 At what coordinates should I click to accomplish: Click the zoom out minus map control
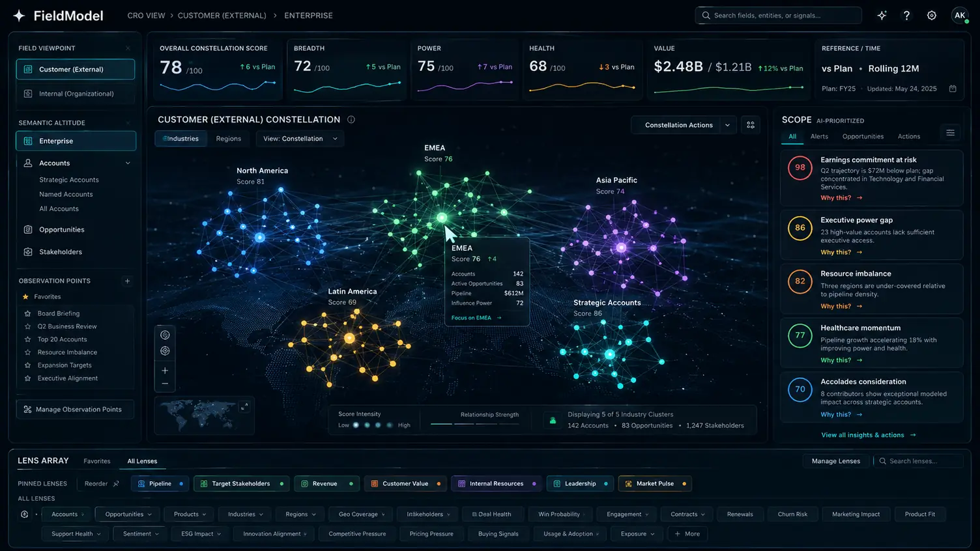click(165, 384)
